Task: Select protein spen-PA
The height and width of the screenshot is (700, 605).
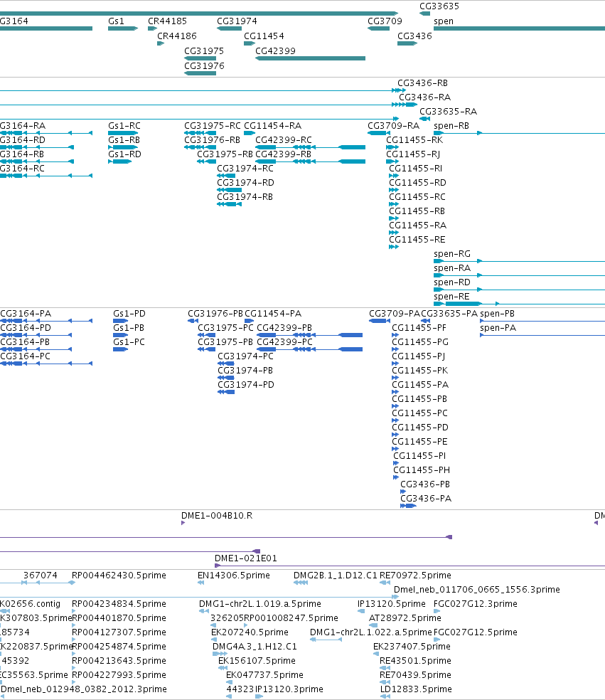Action: pyautogui.click(x=498, y=328)
